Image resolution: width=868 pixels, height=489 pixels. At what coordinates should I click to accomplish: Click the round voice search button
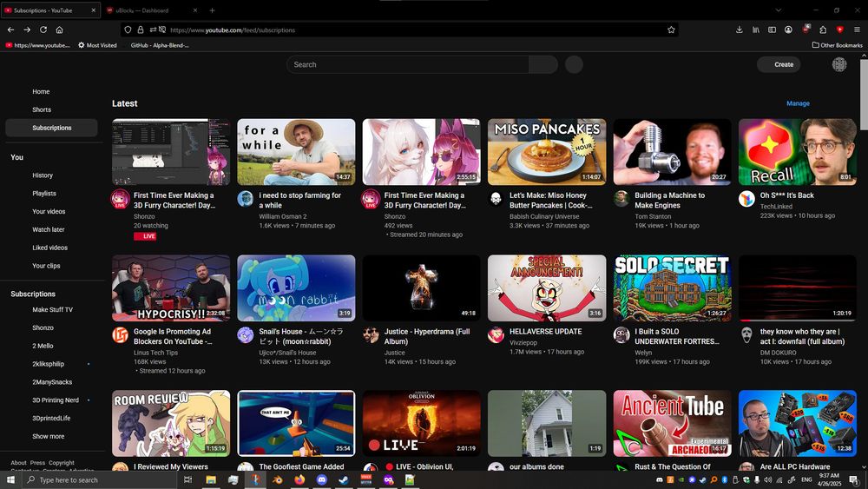tap(574, 65)
